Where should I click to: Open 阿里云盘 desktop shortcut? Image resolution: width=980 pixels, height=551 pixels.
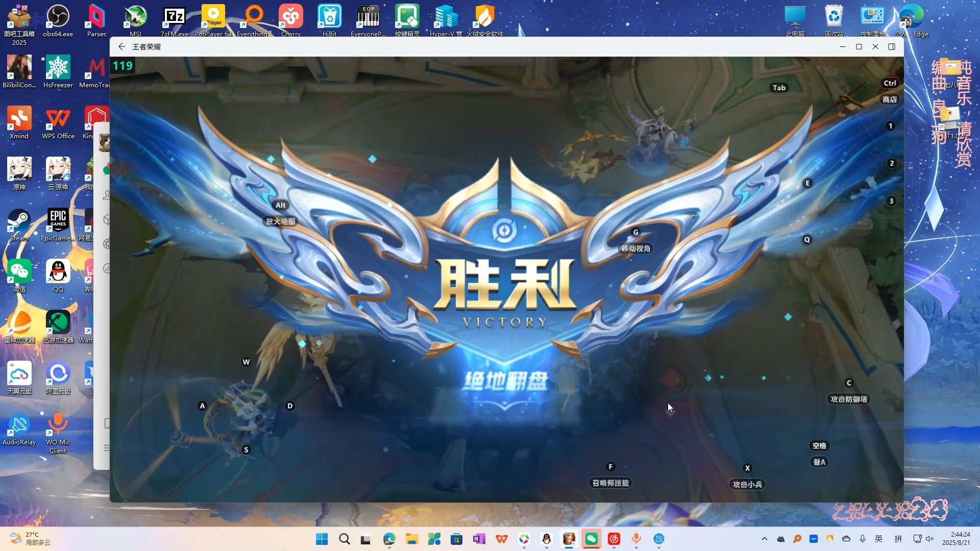(58, 379)
